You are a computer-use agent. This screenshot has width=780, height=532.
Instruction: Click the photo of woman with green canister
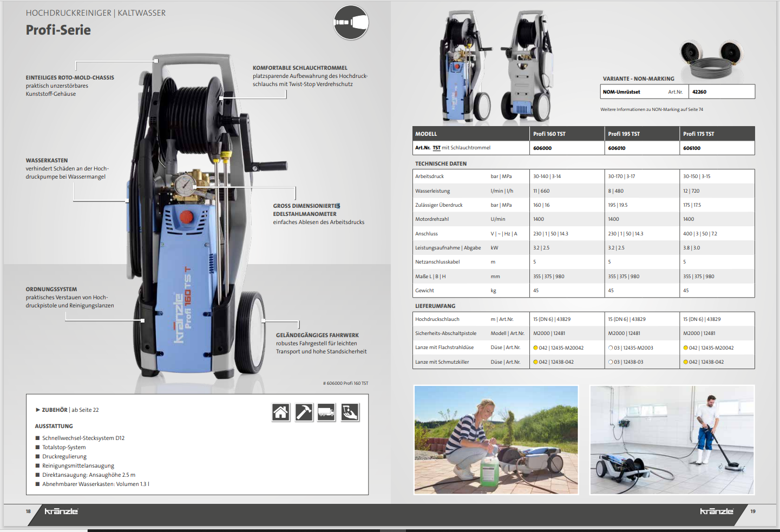click(496, 439)
